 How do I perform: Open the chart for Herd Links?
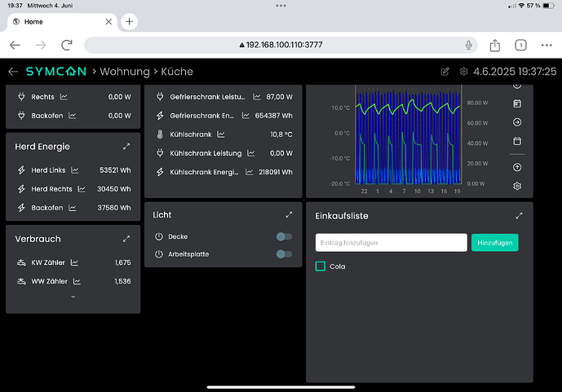pos(74,170)
